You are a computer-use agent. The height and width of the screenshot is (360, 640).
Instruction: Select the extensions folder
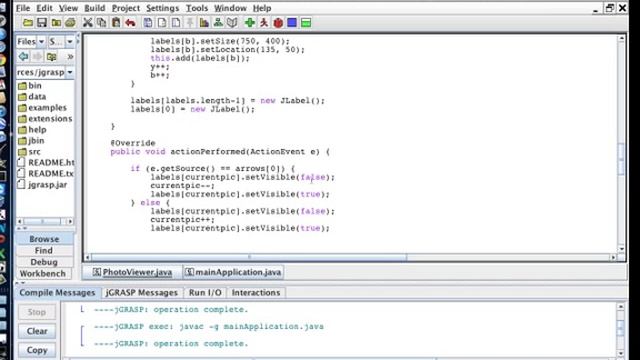coord(45,119)
